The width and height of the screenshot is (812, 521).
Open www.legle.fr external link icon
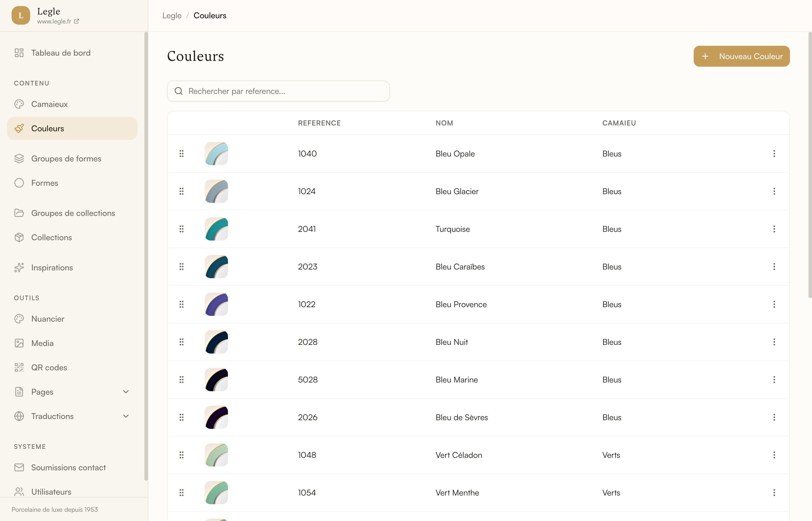(x=77, y=21)
